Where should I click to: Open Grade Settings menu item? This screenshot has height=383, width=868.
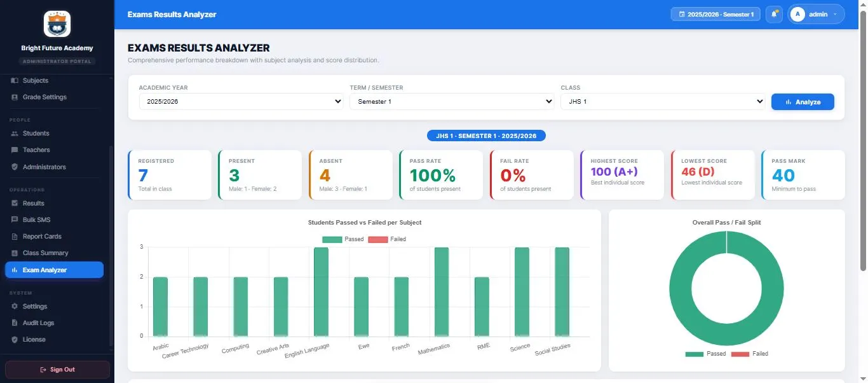(x=54, y=97)
